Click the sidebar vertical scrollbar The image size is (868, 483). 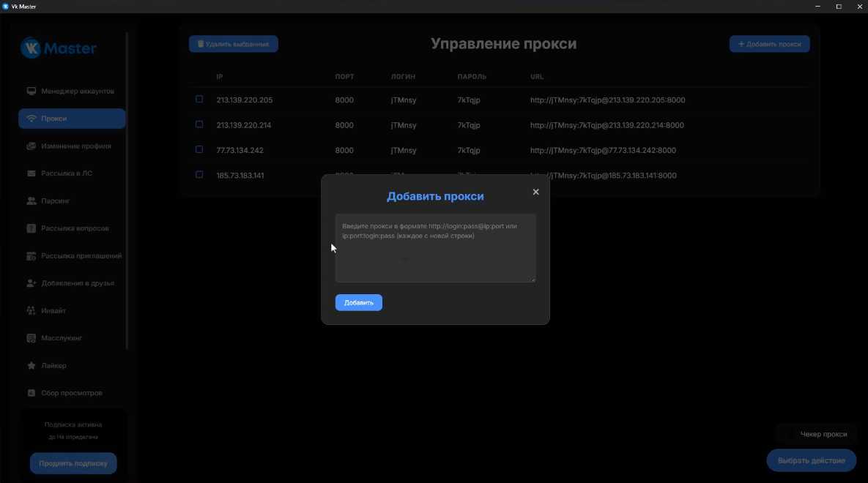[127, 190]
